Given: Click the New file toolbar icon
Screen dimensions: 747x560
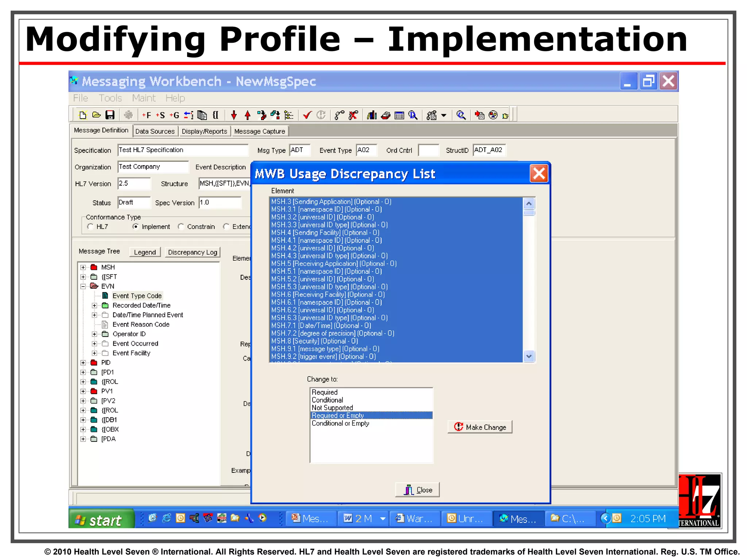Looking at the screenshot, I should (x=82, y=115).
